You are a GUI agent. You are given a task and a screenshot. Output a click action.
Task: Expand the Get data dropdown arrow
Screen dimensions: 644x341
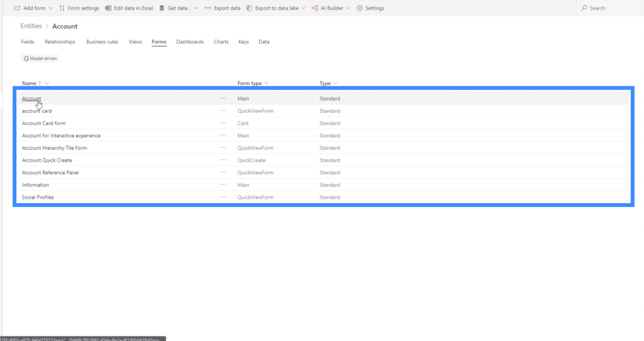[x=196, y=8]
